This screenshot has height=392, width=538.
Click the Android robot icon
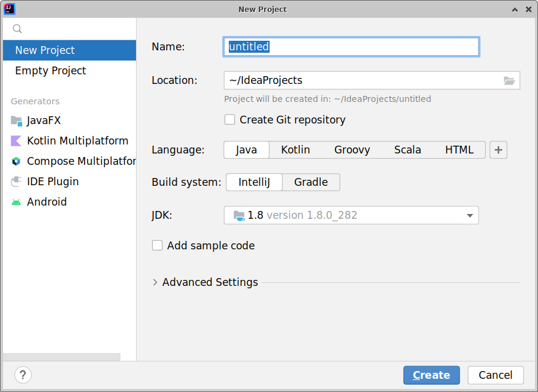(16, 202)
